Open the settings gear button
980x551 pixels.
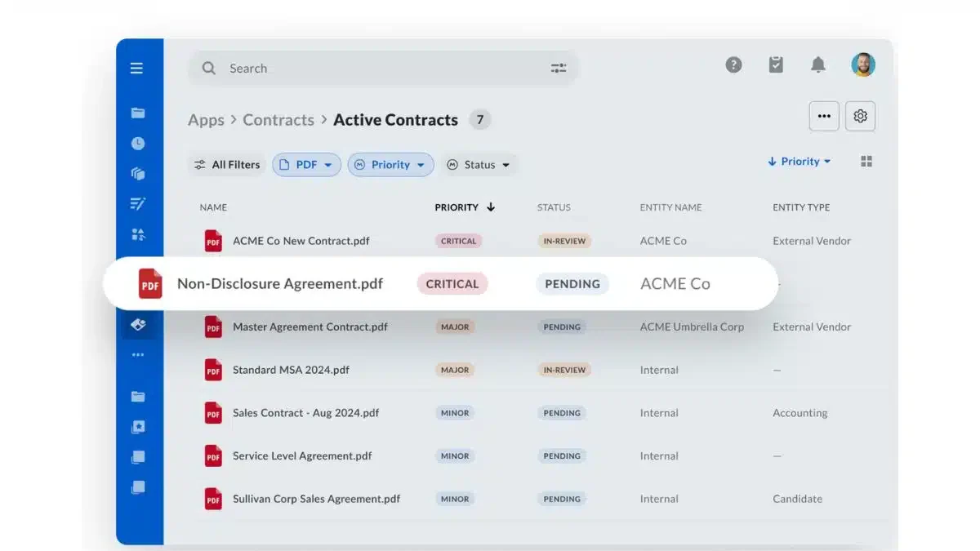(860, 116)
